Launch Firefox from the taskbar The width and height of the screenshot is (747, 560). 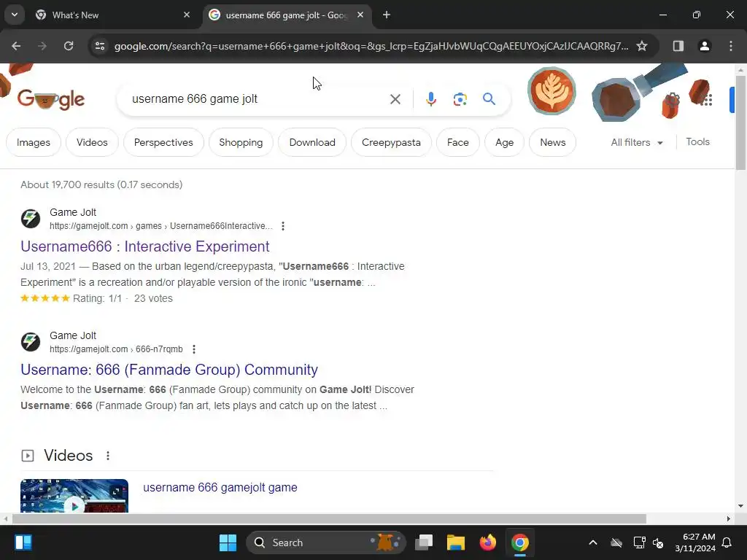coord(487,542)
